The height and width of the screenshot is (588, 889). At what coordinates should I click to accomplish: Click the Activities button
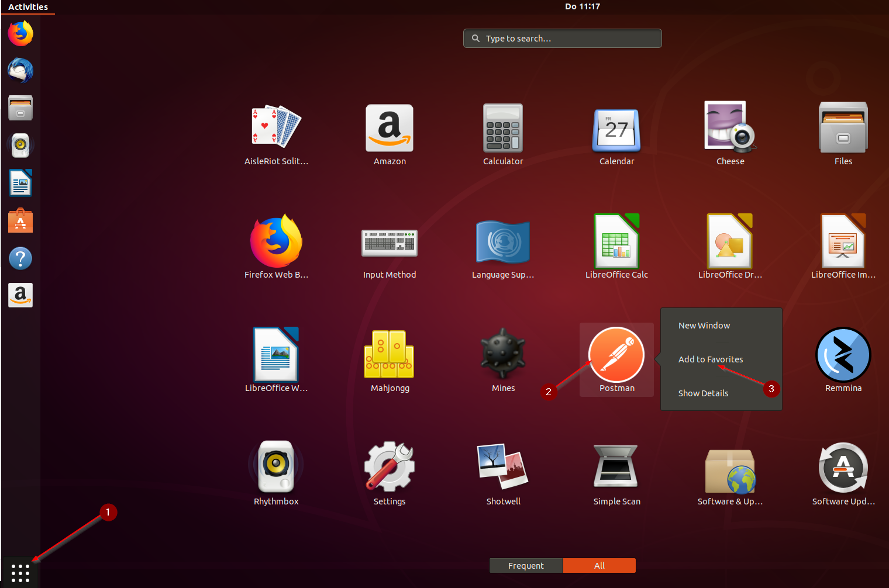(x=28, y=7)
